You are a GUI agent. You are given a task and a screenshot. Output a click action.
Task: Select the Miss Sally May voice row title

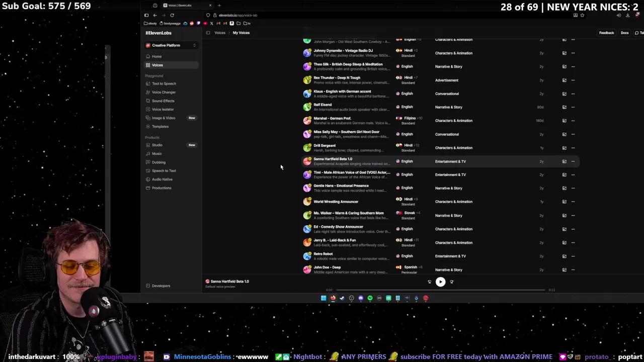click(346, 132)
